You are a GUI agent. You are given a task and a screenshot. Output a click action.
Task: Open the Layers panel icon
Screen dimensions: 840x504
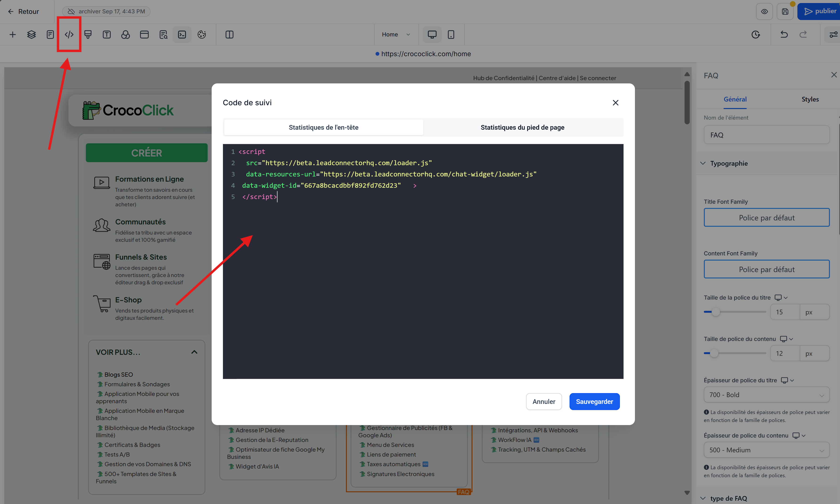(31, 34)
